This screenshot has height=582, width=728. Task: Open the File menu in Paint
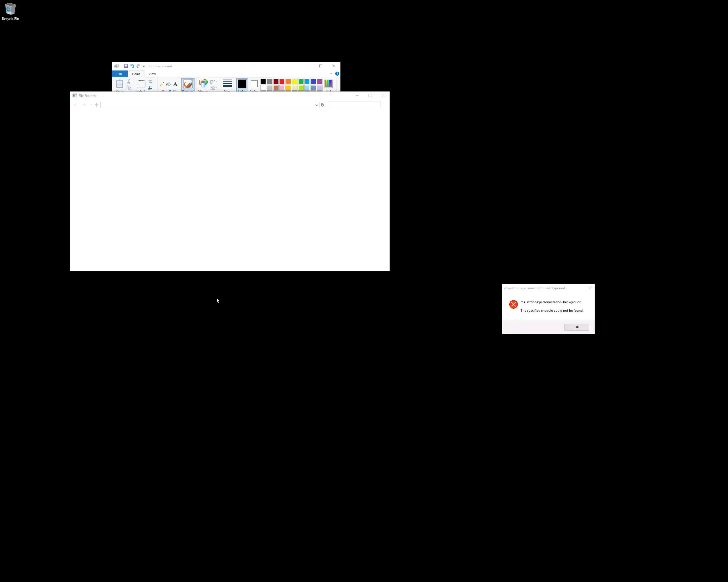tap(120, 74)
